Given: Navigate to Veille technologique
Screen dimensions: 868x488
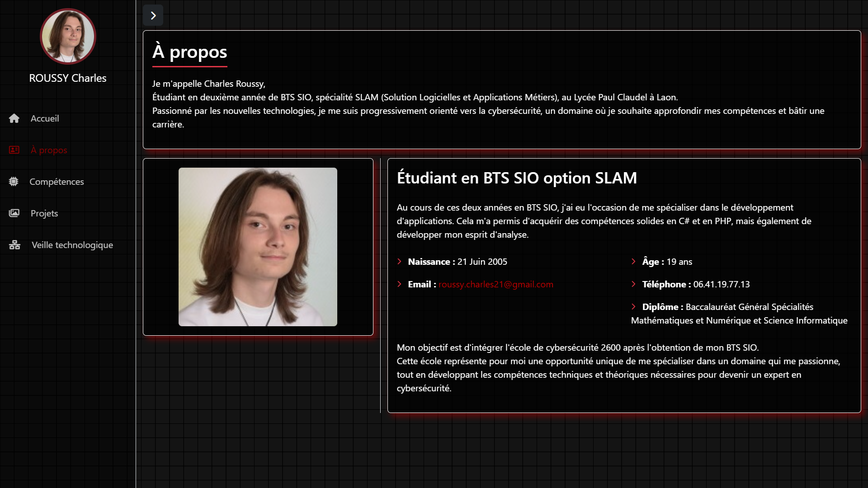Looking at the screenshot, I should 72,245.
